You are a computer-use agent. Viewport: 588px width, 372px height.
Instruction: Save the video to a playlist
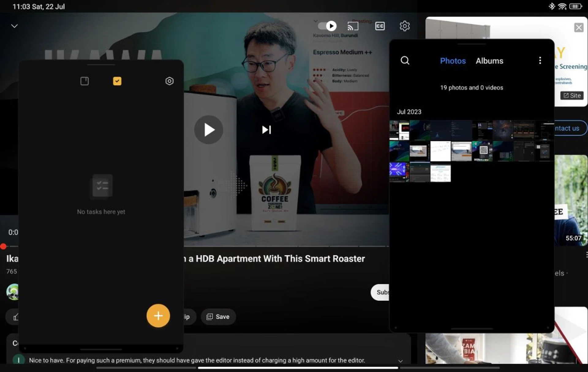coord(218,317)
